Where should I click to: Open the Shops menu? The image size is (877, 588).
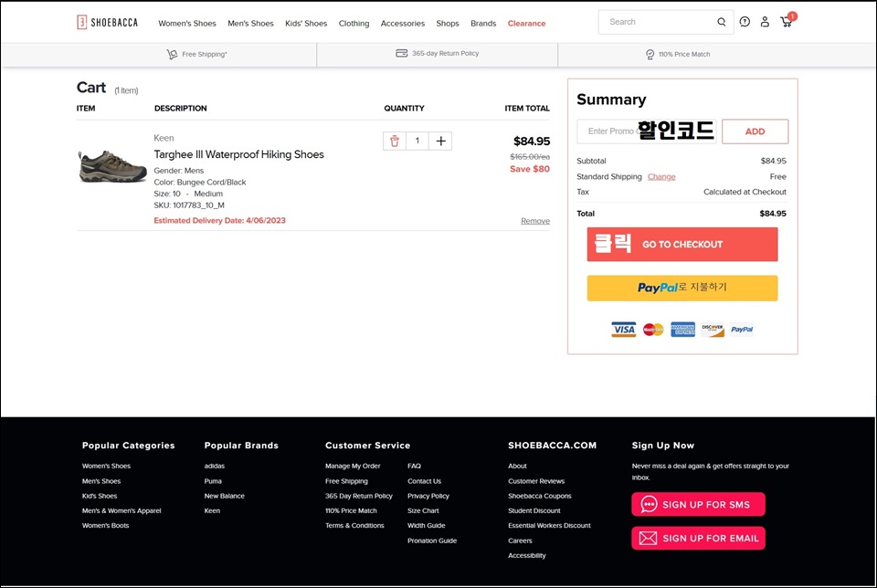[x=448, y=24]
